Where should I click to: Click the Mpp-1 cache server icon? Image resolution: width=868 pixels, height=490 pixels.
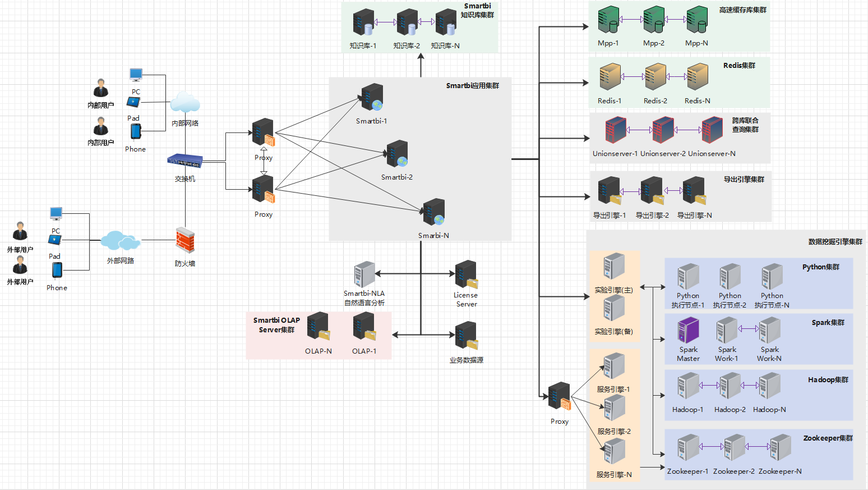coord(608,20)
